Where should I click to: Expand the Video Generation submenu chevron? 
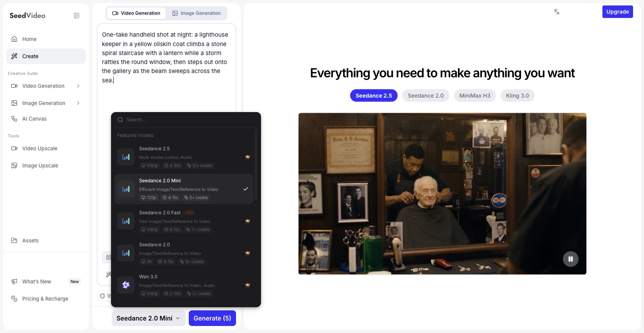[x=78, y=86]
